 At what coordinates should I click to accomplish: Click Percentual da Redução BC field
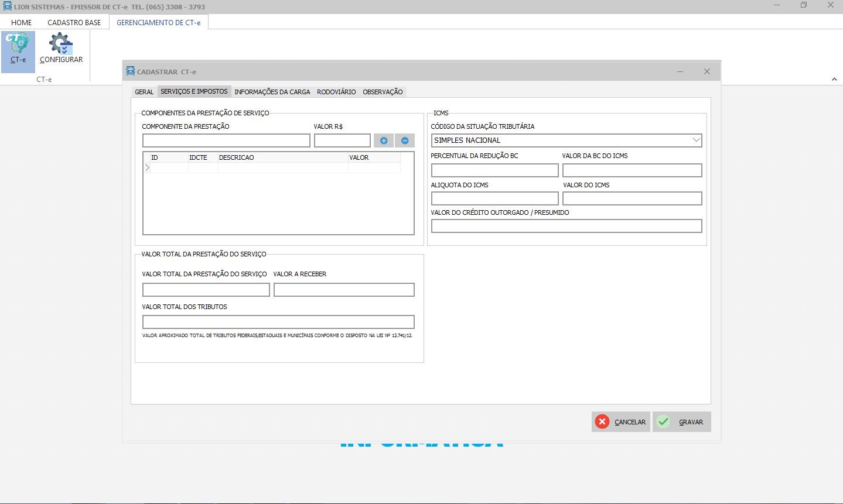click(x=495, y=170)
